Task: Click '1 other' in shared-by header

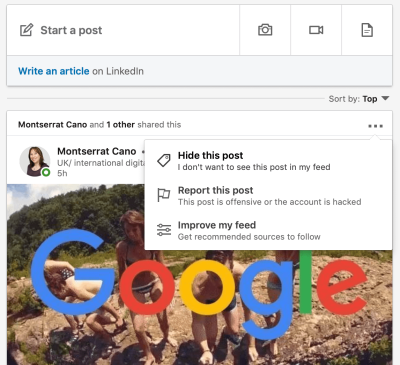Action: click(x=121, y=125)
